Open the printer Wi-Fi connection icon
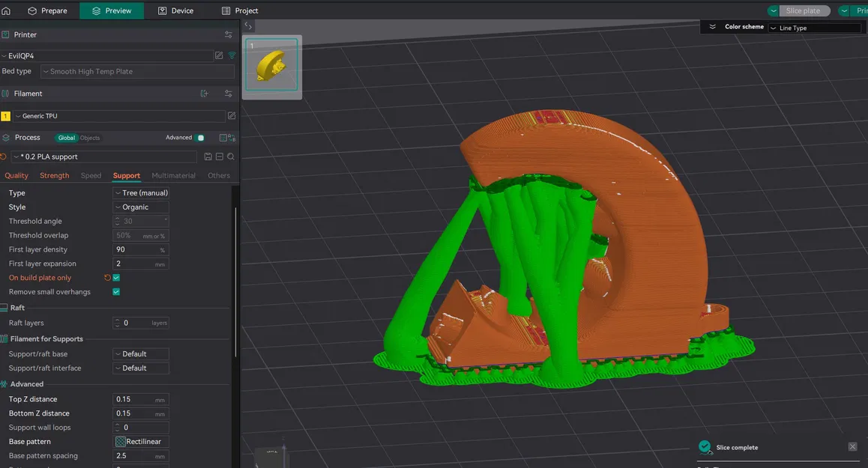 point(232,55)
